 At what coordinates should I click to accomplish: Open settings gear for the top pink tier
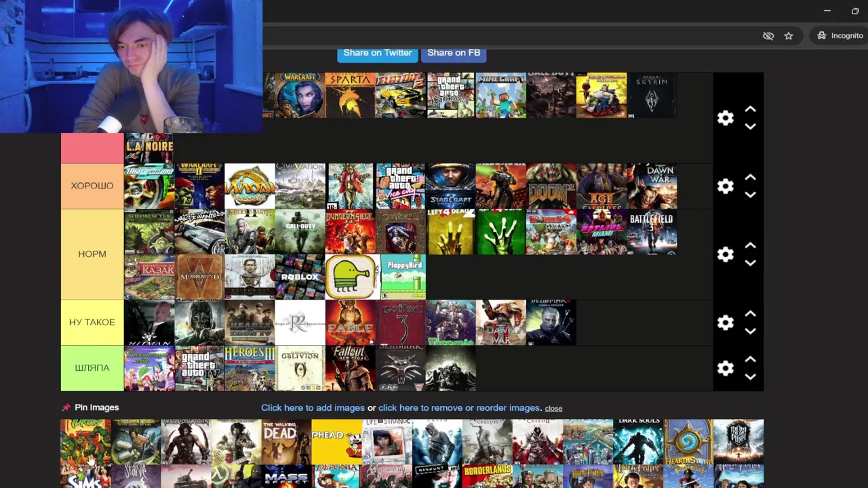(x=726, y=118)
